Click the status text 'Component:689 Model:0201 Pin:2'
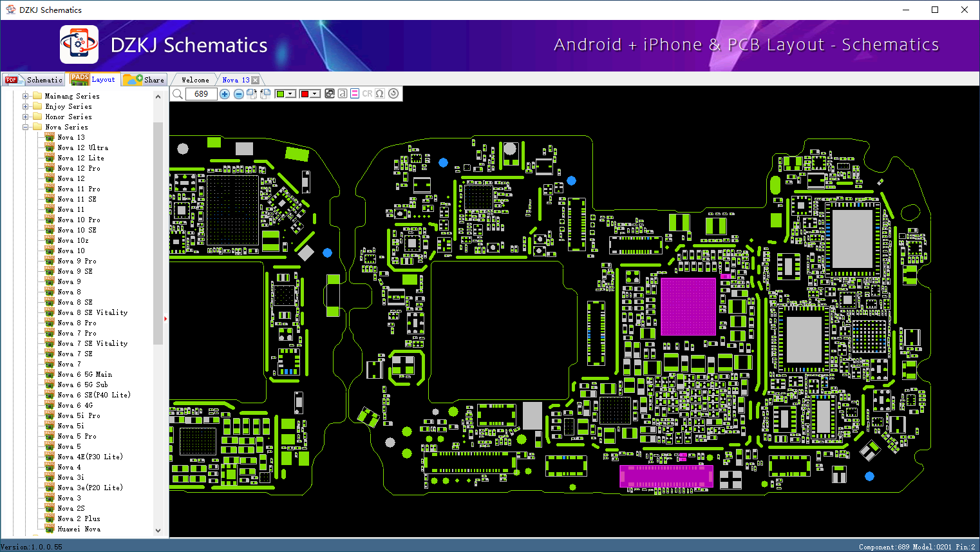The image size is (980, 552). point(917,547)
